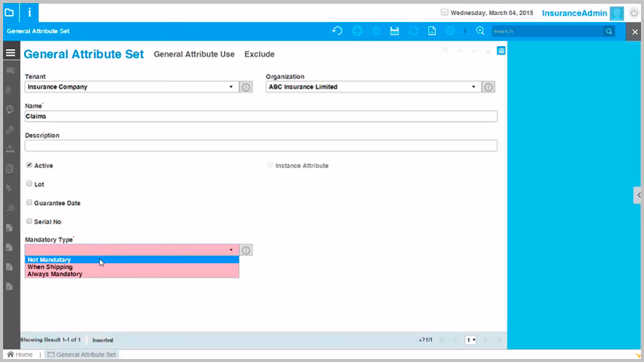Click the next record down arrow
Image resolution: width=644 pixels, height=362 pixels.
click(474, 51)
